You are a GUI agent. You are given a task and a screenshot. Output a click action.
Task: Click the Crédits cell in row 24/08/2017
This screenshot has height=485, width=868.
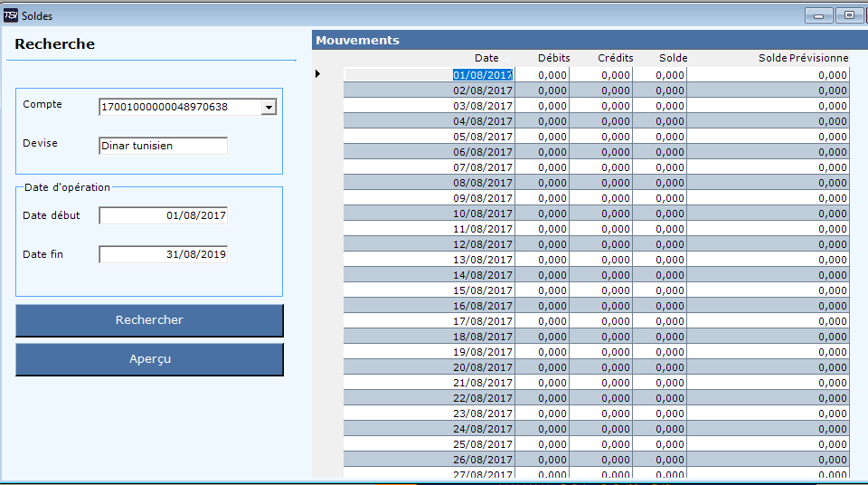point(600,429)
